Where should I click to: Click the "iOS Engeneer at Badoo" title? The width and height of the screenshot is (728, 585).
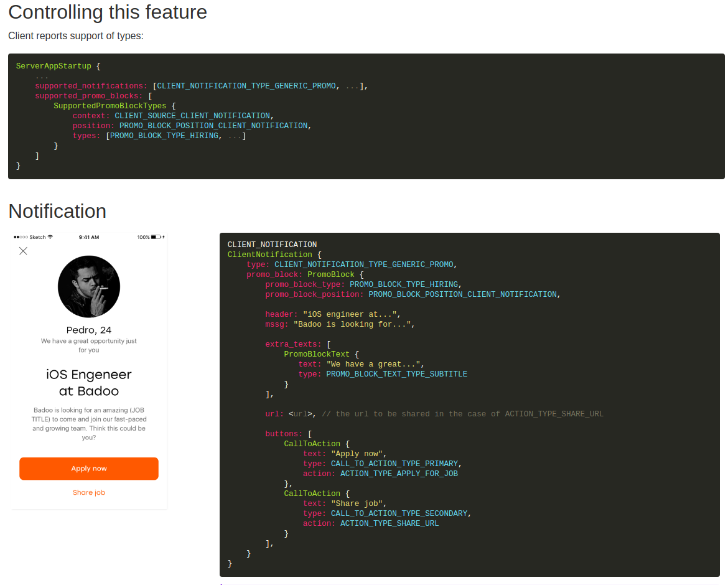coord(89,383)
